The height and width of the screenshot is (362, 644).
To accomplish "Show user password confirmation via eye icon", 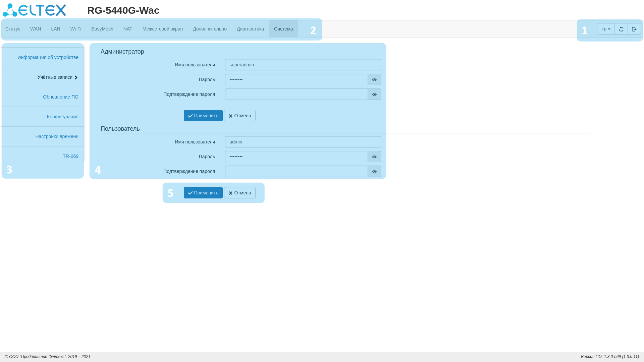I will pyautogui.click(x=374, y=172).
